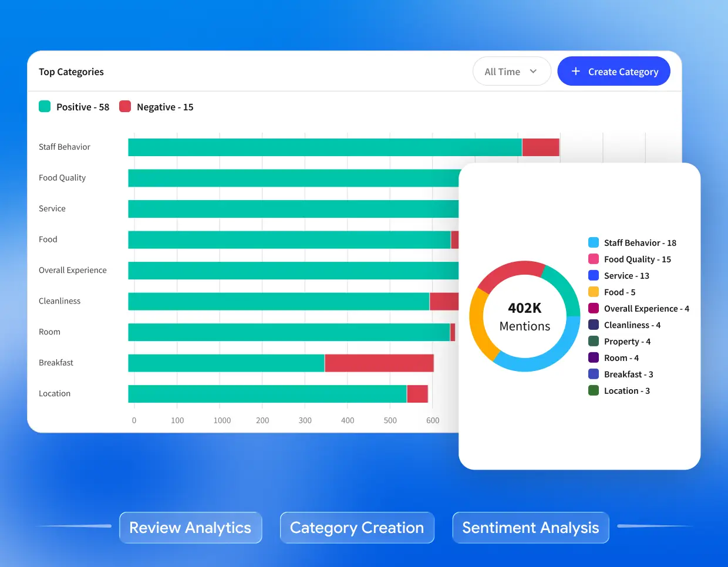Toggle the Positive - 58 legend swatch
This screenshot has height=567, width=728.
click(x=45, y=106)
